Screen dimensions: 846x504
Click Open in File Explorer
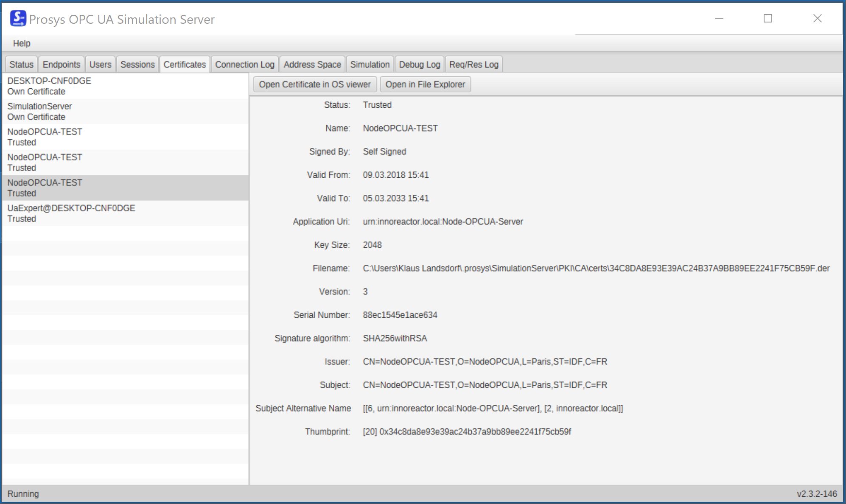[x=425, y=84]
